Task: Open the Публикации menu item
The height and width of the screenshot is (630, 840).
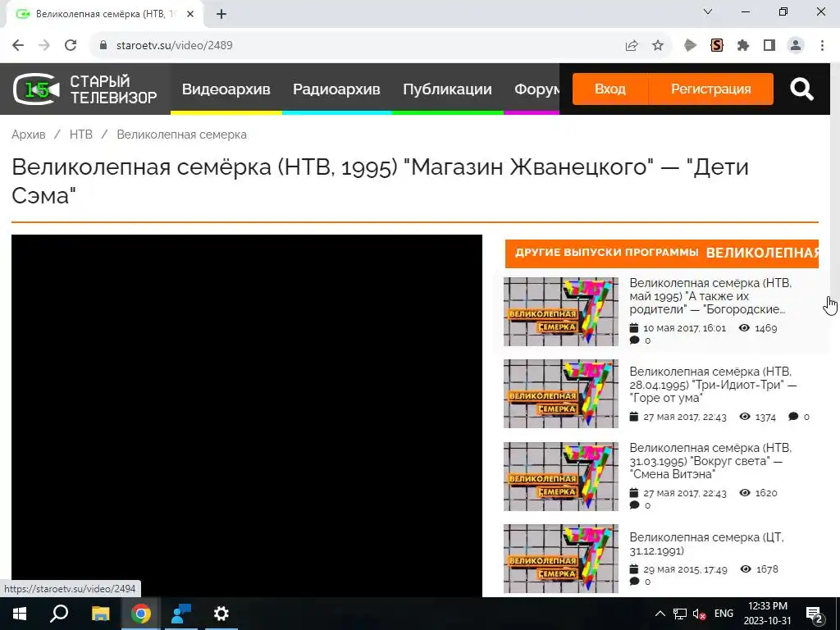Action: 447,89
